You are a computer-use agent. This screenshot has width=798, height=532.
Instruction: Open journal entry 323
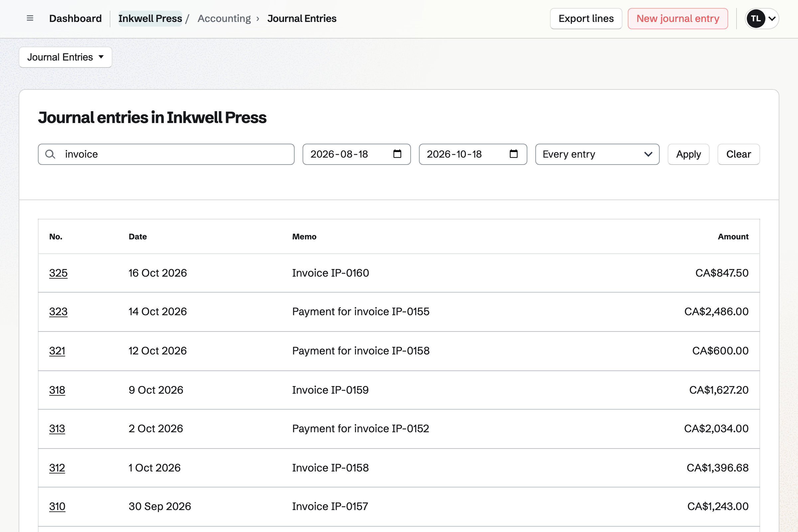point(59,312)
